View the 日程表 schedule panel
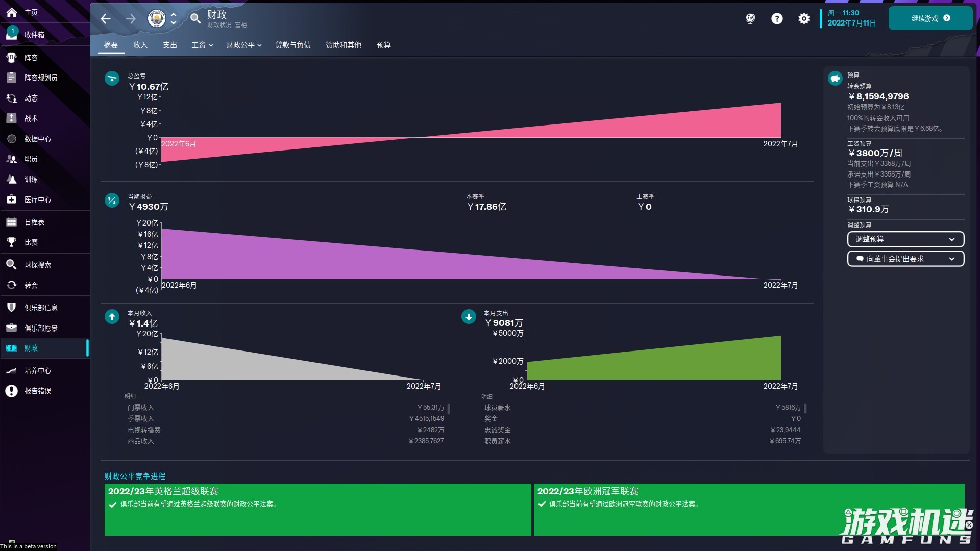 click(x=34, y=222)
